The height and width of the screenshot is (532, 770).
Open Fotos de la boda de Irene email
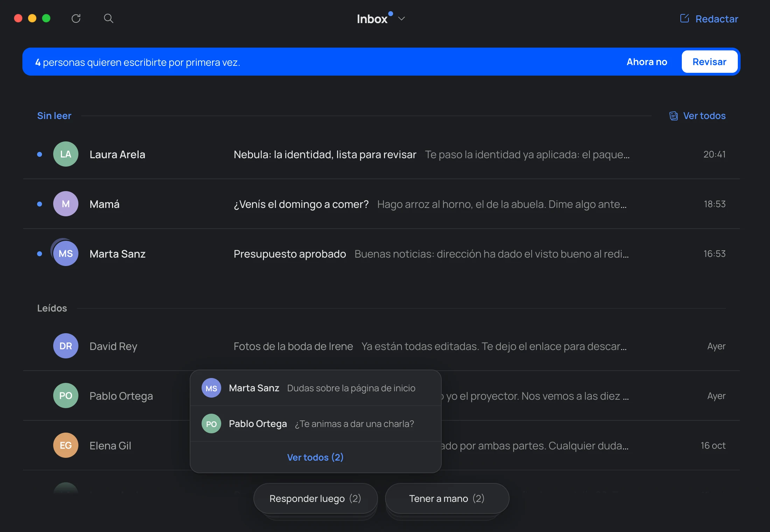point(293,346)
